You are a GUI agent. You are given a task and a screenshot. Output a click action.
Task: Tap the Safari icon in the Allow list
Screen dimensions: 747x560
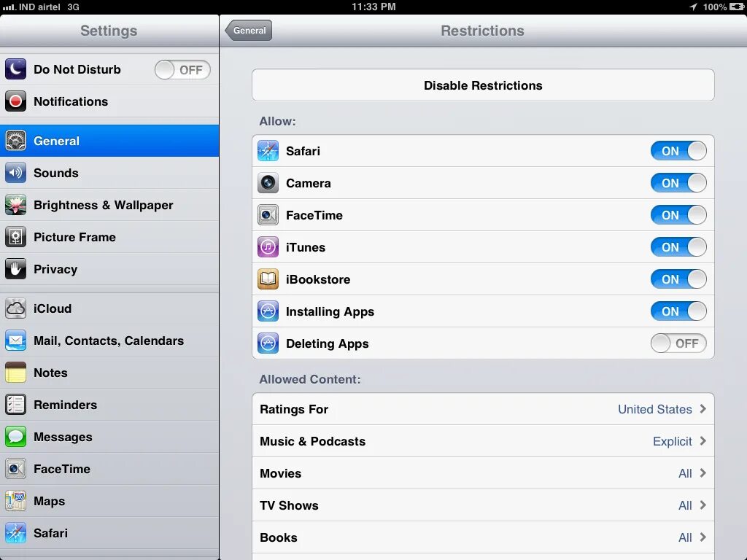click(x=268, y=151)
